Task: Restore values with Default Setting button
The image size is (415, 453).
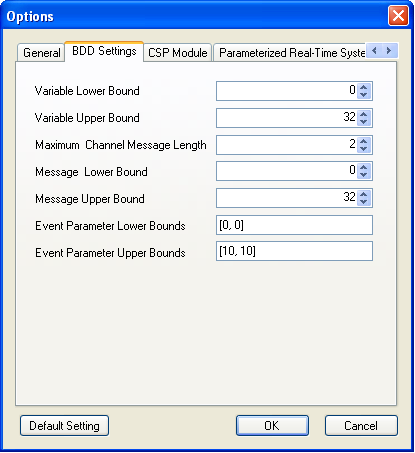Action: tap(64, 426)
